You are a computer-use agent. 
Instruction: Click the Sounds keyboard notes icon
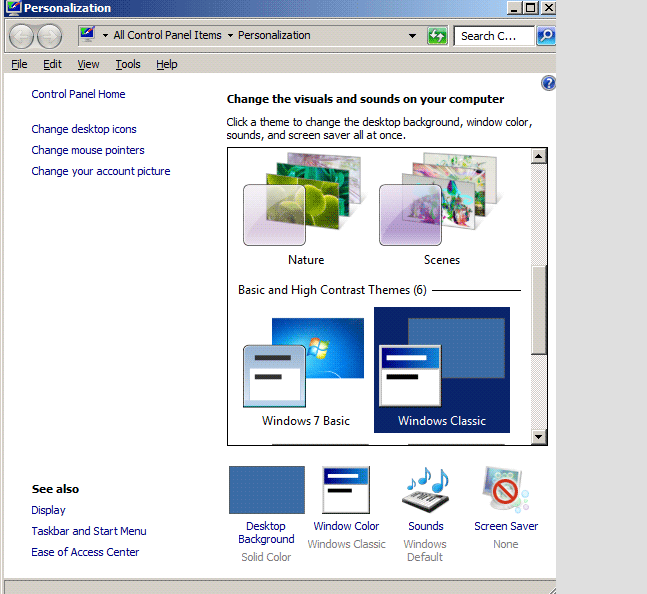point(426,490)
